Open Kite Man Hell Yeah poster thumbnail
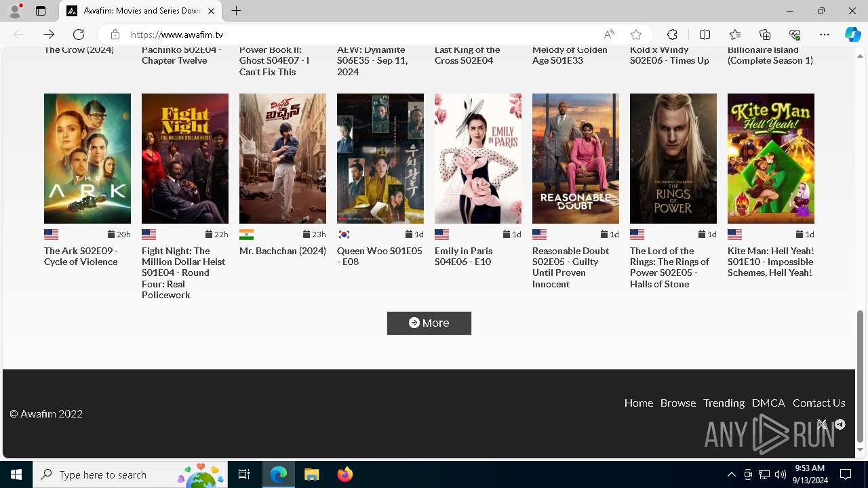Viewport: 868px width, 488px height. pyautogui.click(x=771, y=159)
